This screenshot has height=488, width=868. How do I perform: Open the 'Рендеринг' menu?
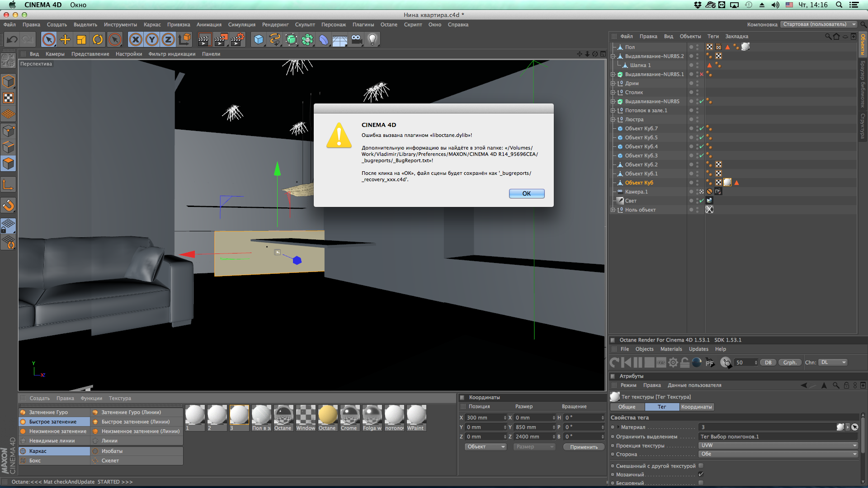click(275, 25)
